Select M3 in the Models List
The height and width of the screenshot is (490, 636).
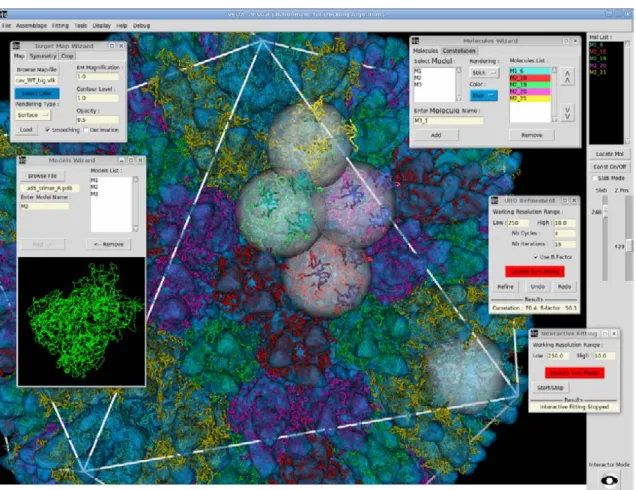pyautogui.click(x=94, y=194)
